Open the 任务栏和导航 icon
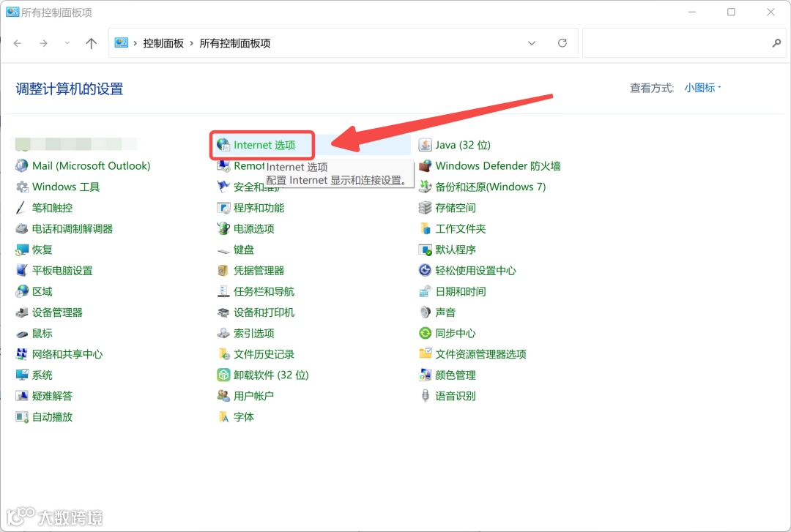 click(223, 291)
